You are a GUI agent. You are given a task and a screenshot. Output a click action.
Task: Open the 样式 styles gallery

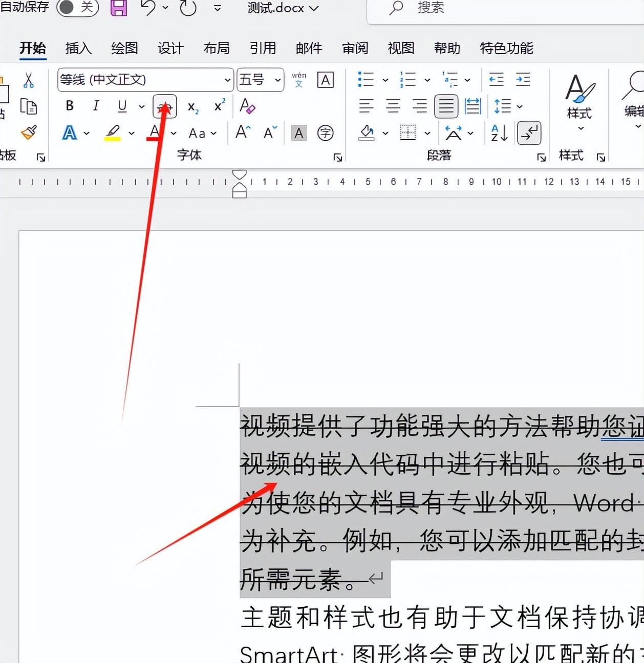(581, 102)
